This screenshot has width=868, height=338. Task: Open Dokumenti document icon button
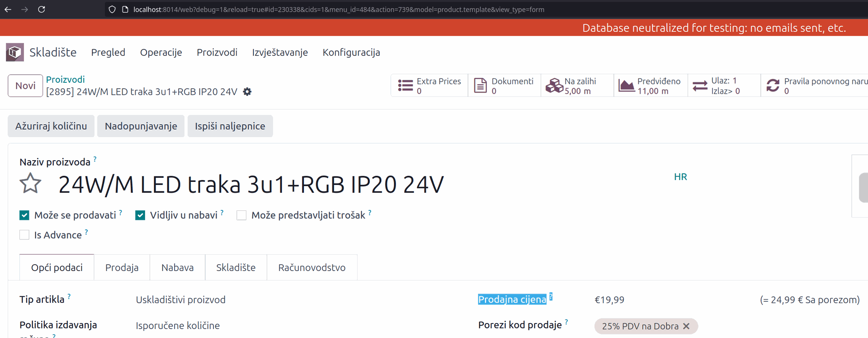click(x=480, y=86)
